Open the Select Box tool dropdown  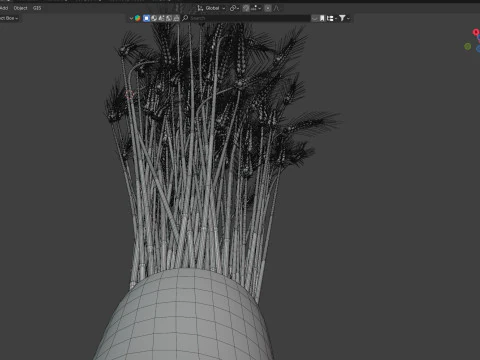point(9,18)
